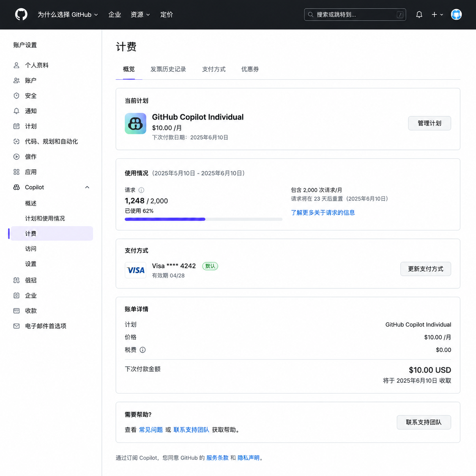Select 计划和使用情况 under Copilot
This screenshot has width=476, height=476.
click(45, 218)
